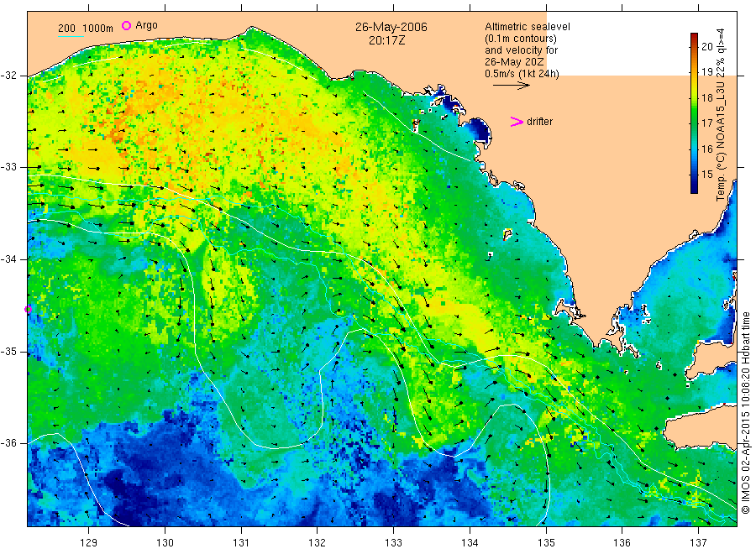Click latitude axis label -32
Screen dimensions: 756x554
8,76
